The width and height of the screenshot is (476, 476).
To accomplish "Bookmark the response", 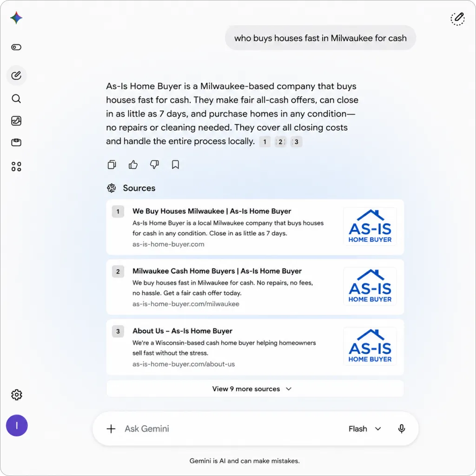I will [x=175, y=165].
